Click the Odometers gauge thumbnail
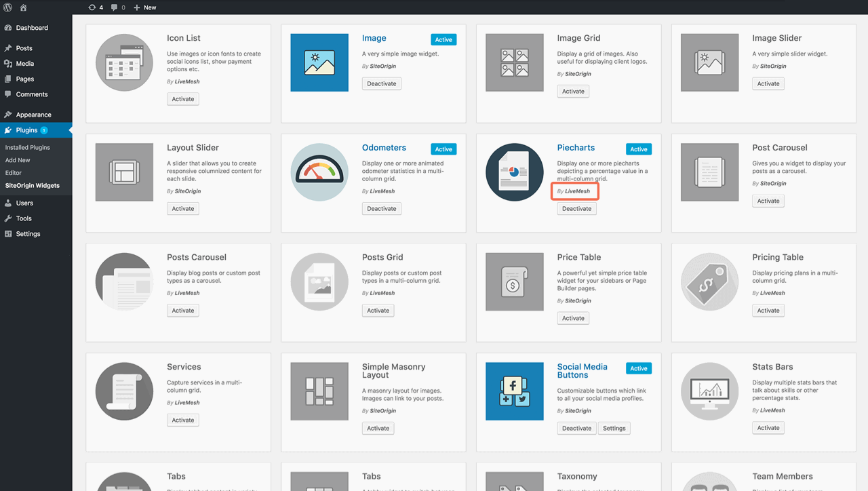 pos(319,172)
